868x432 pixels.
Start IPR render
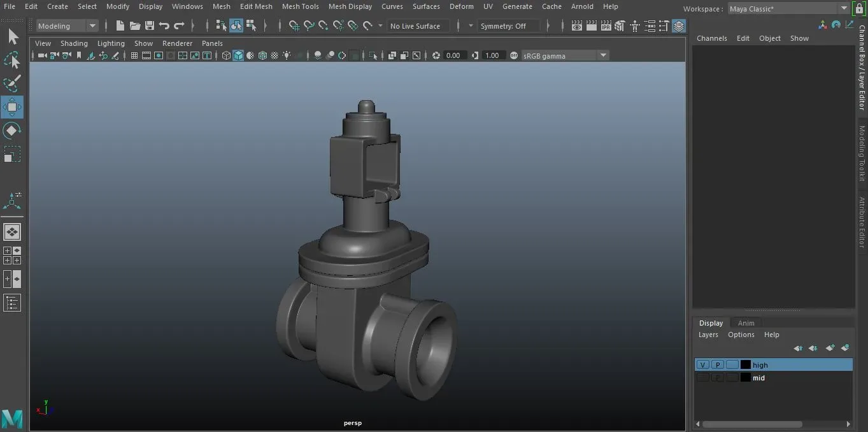click(606, 26)
